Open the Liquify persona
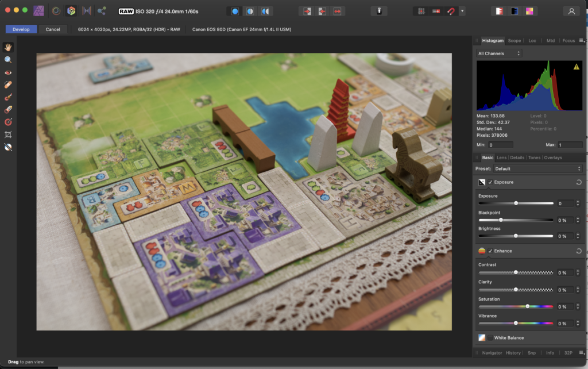 (x=56, y=11)
